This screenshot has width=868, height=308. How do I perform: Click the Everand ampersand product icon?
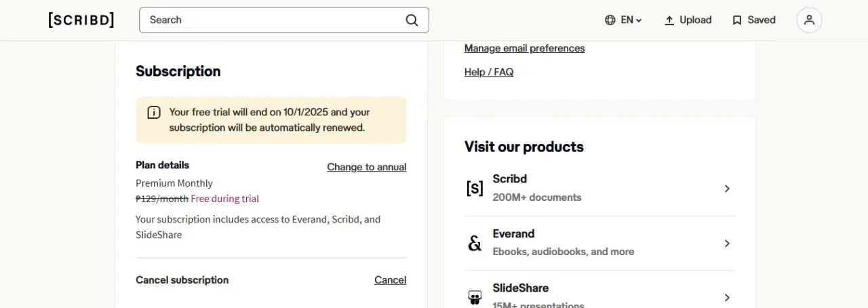[475, 243]
